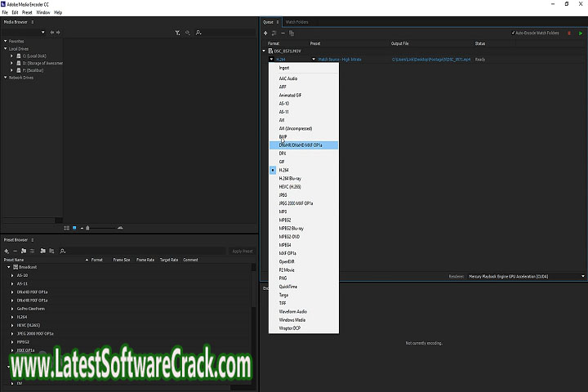Open the Preset menu
Viewport: 588px width, 392px height.
[x=27, y=12]
